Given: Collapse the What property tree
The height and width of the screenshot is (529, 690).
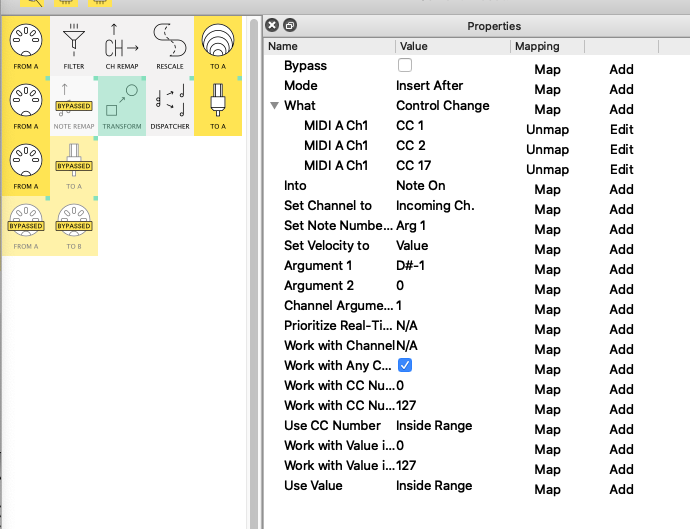Looking at the screenshot, I should click(x=274, y=106).
